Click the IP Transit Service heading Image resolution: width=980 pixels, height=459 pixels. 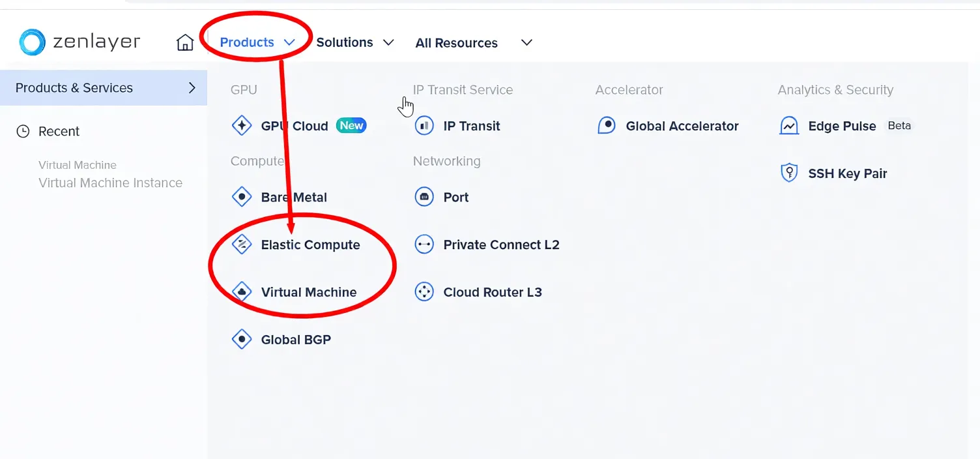(463, 90)
